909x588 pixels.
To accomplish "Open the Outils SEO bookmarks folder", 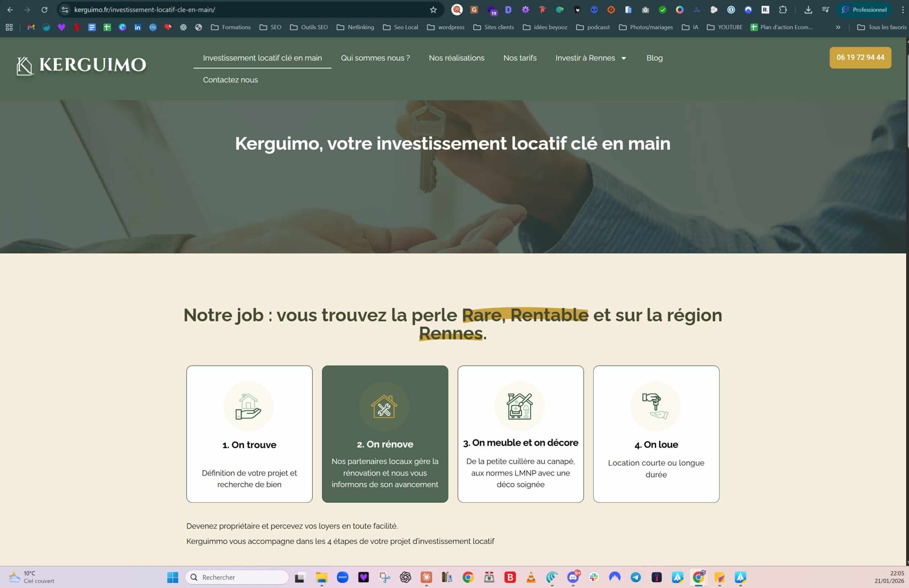I will pyautogui.click(x=309, y=27).
